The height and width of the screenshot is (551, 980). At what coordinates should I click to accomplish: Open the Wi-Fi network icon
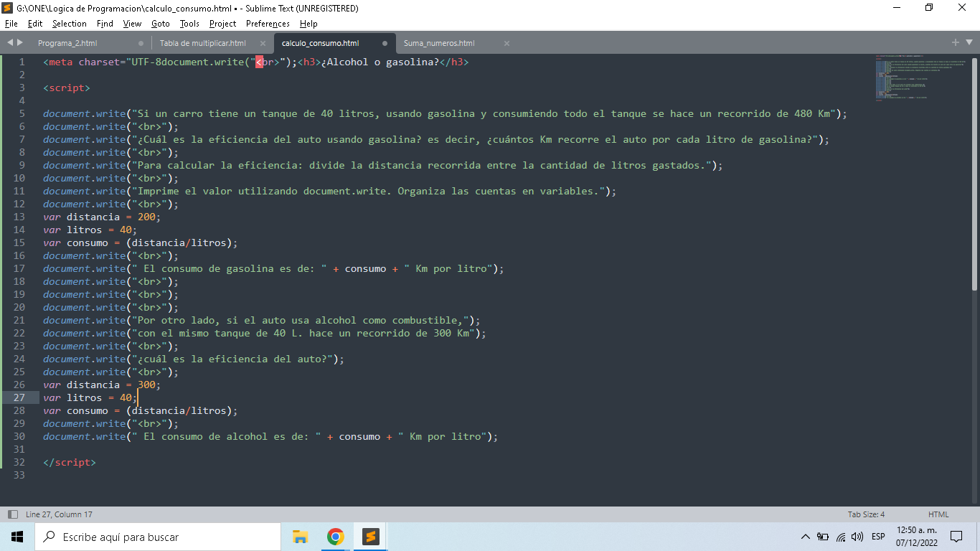tap(840, 537)
